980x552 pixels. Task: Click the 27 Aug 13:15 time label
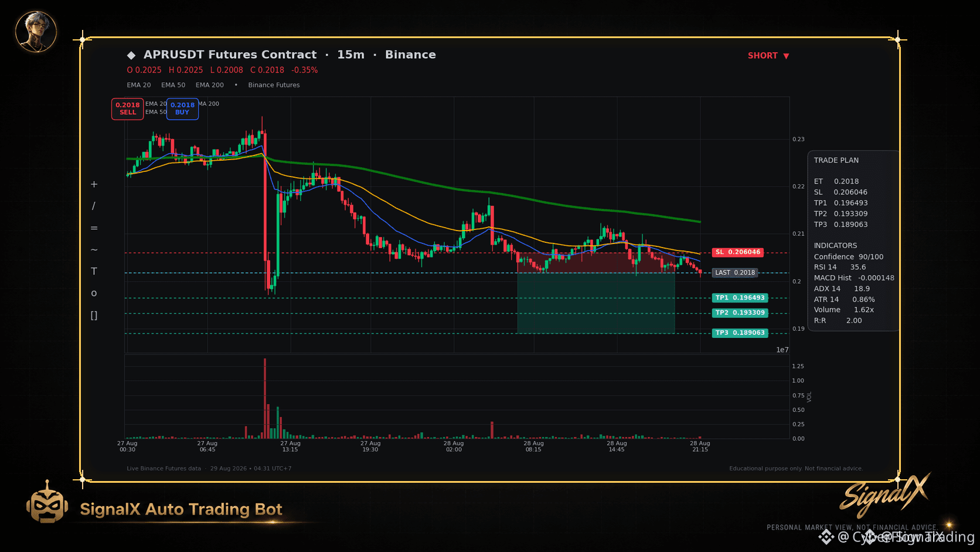[290, 446]
